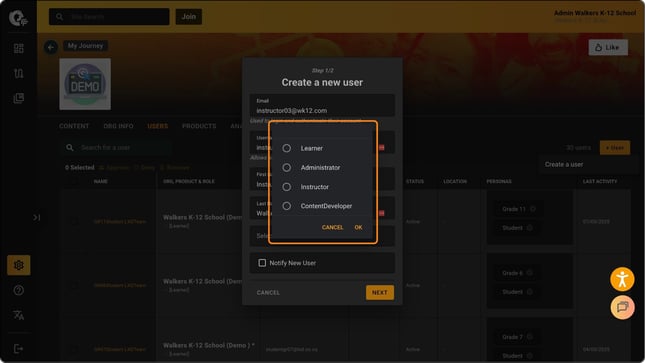Screen dimensions: 645x363
Task: Switch to the ORG INFO tab
Action: click(x=118, y=126)
